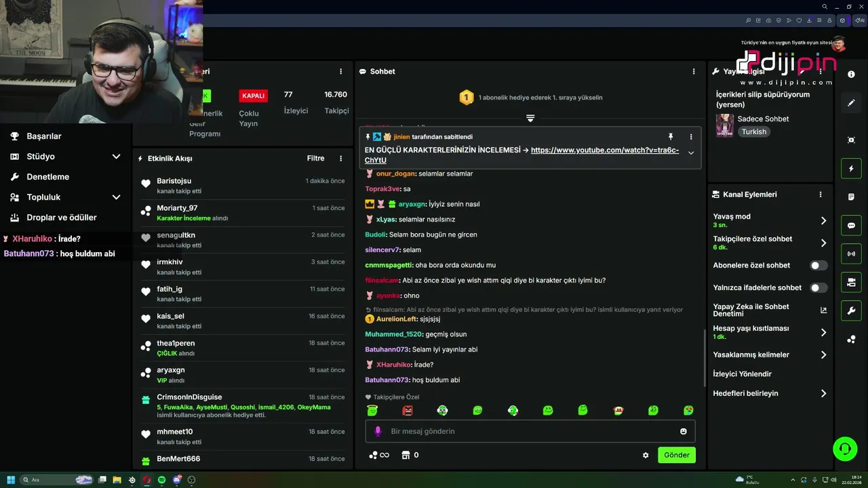This screenshot has width=868, height=488.
Task: Open Sohbet panel three-dot menu
Action: 693,71
